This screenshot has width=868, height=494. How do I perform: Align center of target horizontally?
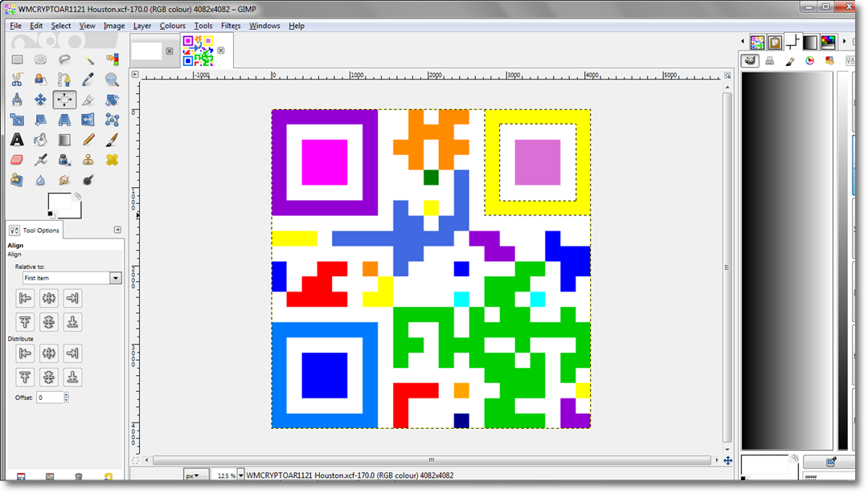[x=49, y=298]
